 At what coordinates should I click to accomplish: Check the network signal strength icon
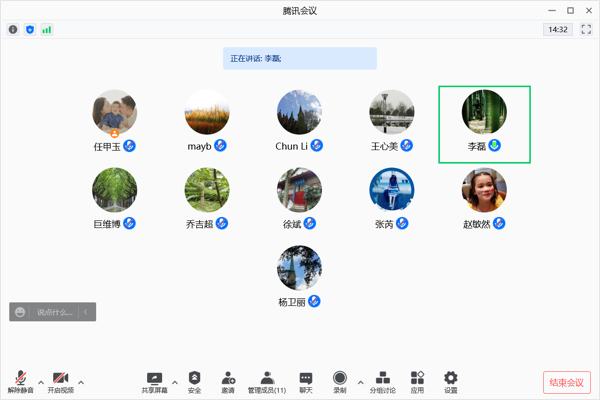47,30
